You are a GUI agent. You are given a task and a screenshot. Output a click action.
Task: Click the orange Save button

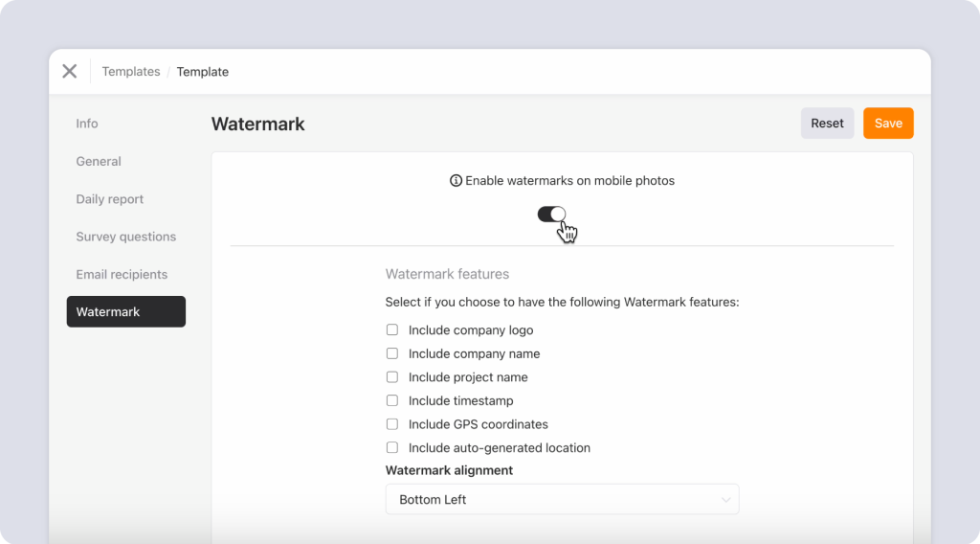click(x=888, y=124)
